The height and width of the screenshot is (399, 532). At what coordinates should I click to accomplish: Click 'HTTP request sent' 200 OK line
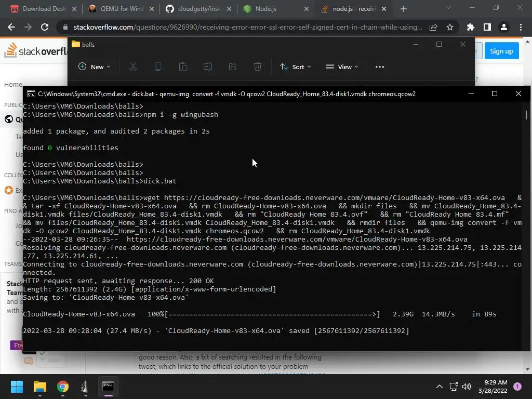(118, 281)
